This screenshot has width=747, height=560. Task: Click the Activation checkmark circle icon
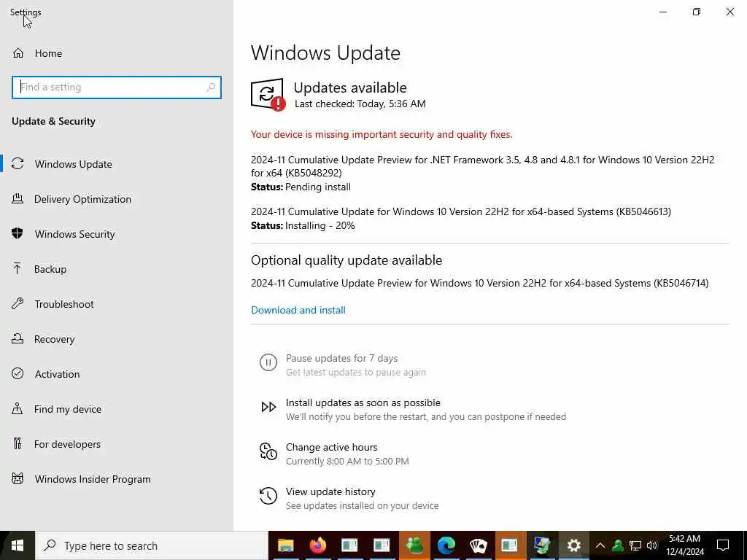[x=18, y=374]
